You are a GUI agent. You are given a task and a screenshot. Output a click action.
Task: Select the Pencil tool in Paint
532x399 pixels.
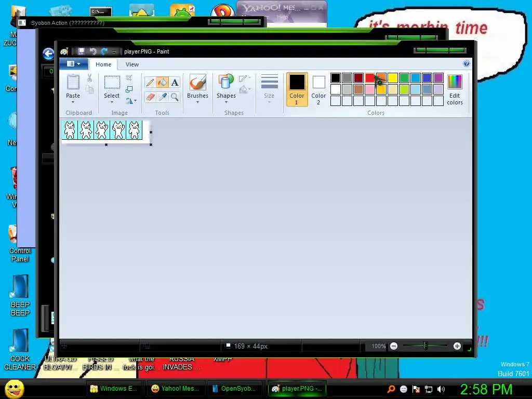(150, 82)
